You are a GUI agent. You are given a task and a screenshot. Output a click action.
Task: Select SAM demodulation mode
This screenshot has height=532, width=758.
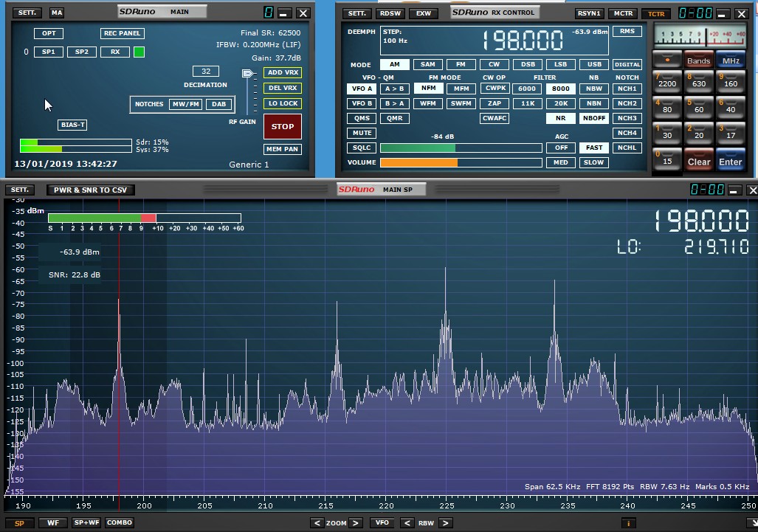tap(428, 64)
